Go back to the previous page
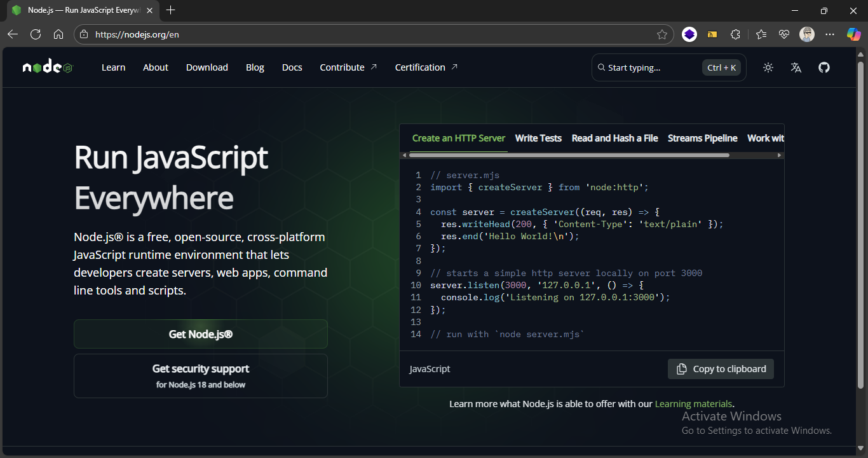Image resolution: width=868 pixels, height=458 pixels. (x=13, y=34)
